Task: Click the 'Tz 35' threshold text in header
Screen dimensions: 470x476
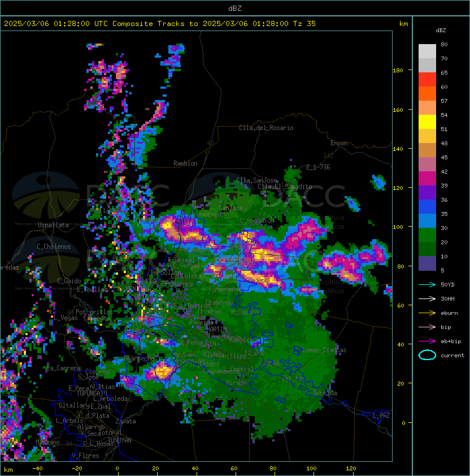Action: [x=304, y=24]
